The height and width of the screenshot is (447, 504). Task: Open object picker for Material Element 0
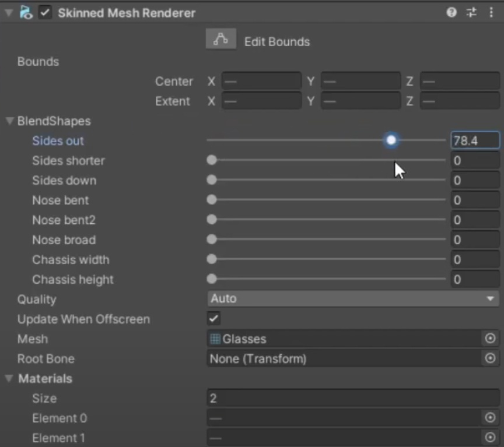click(491, 418)
